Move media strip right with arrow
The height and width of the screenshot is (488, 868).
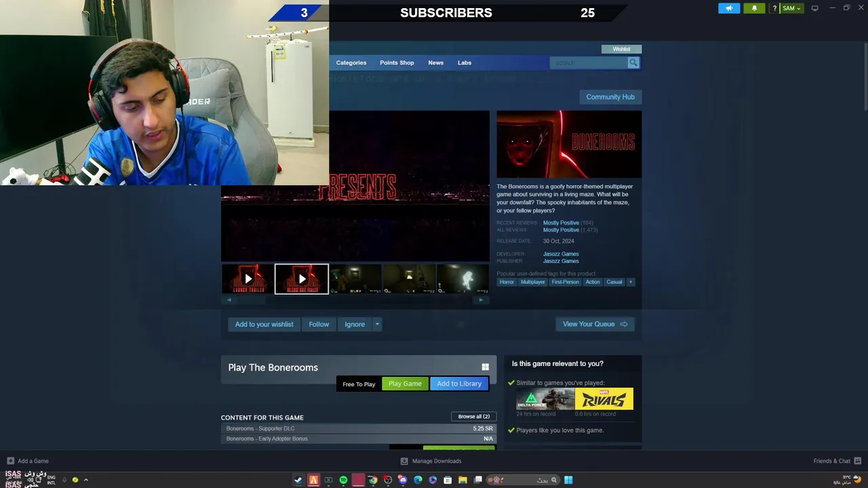tap(481, 300)
